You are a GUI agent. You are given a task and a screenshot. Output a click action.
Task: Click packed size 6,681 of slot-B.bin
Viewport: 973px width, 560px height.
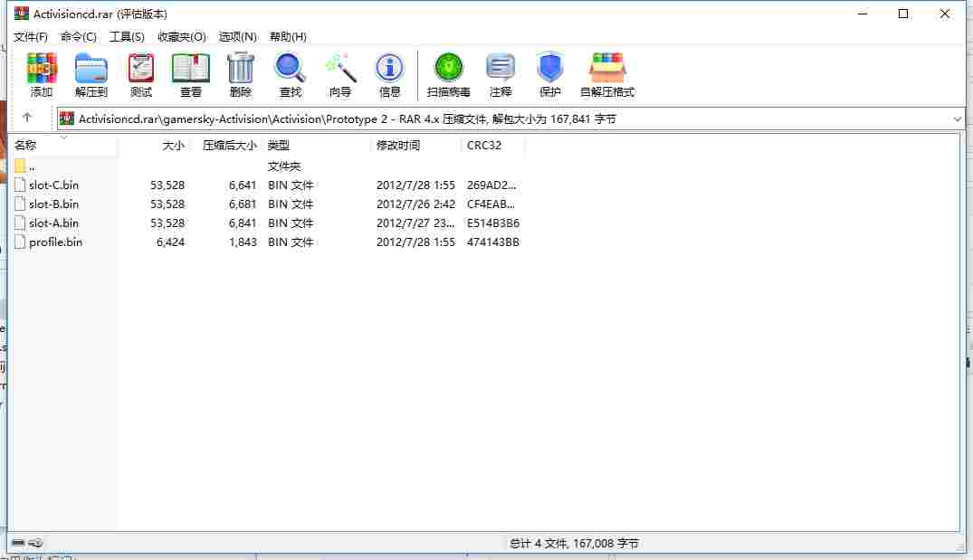[242, 204]
